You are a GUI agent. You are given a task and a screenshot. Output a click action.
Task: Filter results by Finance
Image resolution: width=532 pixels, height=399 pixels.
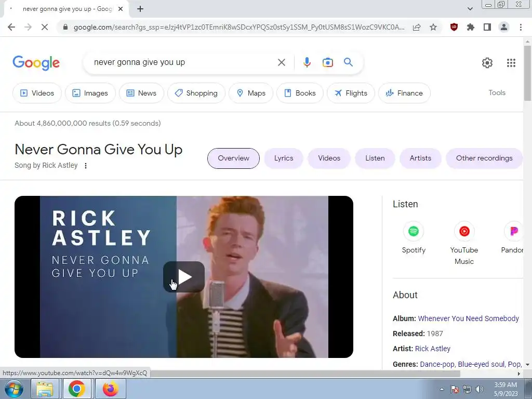404,93
